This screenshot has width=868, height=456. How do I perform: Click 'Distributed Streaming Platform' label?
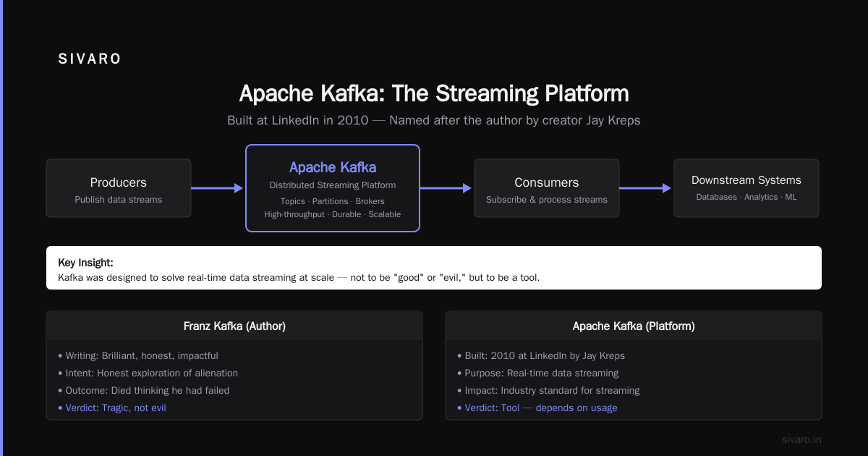pyautogui.click(x=333, y=185)
